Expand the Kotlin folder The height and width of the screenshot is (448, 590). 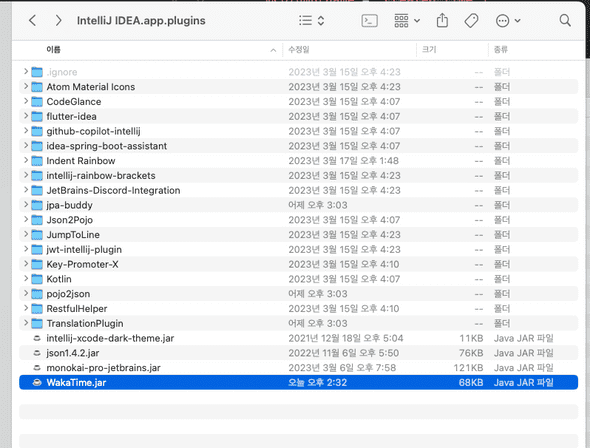[x=26, y=278]
